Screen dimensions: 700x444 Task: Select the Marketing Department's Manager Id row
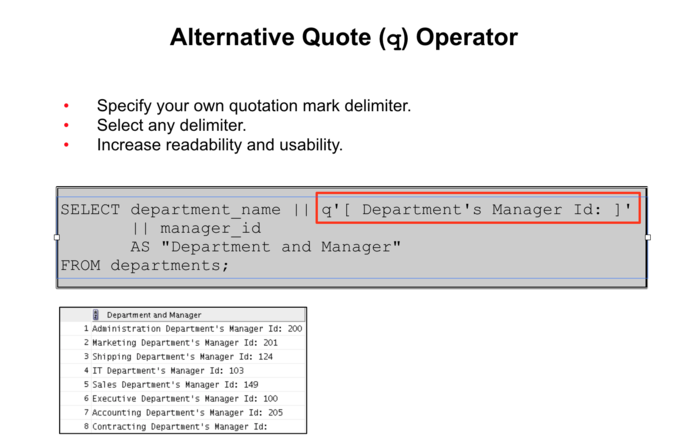click(x=183, y=343)
